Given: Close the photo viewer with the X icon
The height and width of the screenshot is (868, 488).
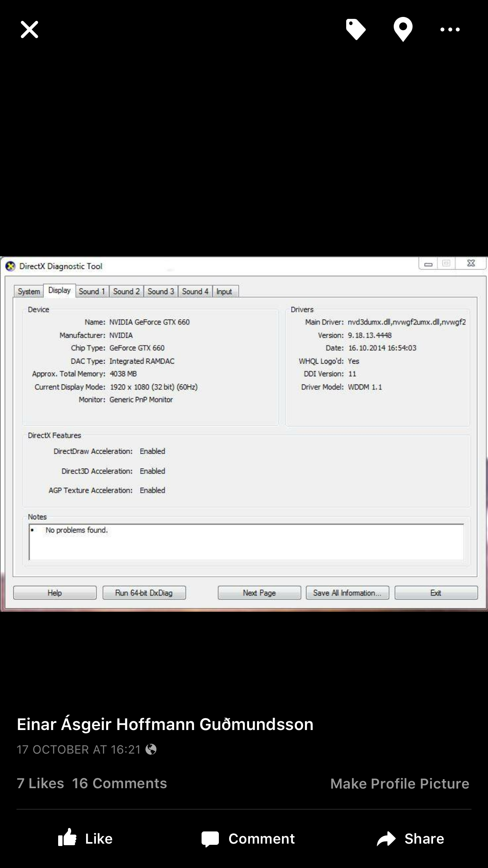Looking at the screenshot, I should pos(29,29).
